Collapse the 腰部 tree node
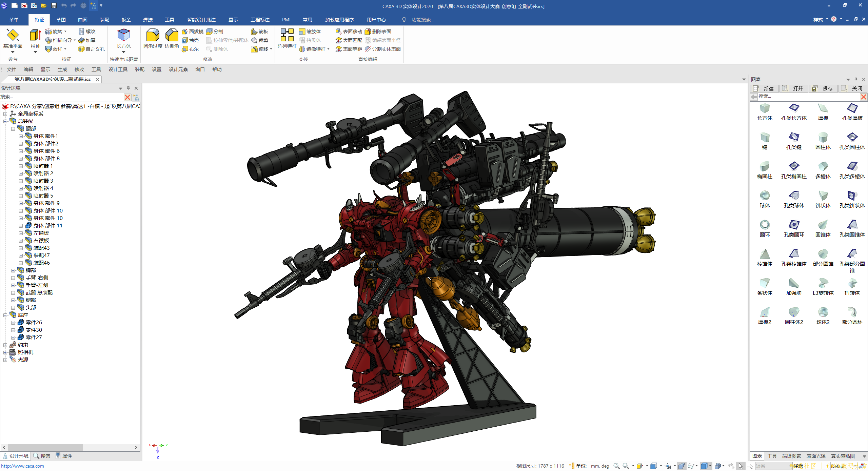Viewport: 868px width, 471px height. [13, 129]
